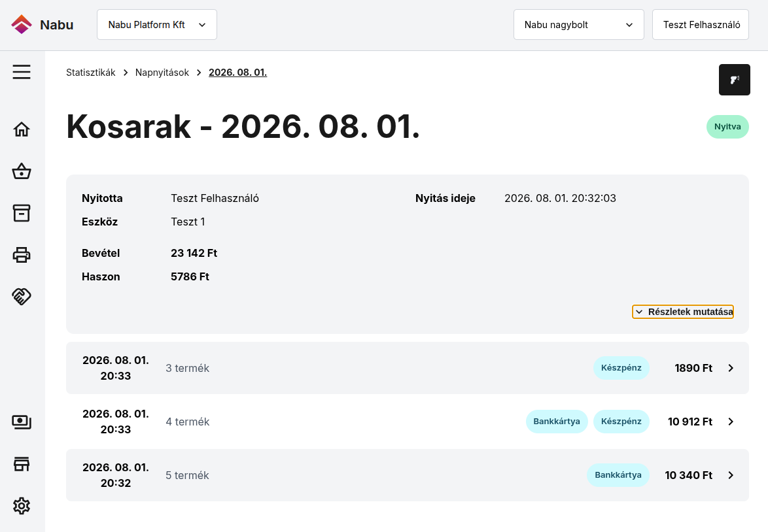Open the 1890 Ft basket chevron
The height and width of the screenshot is (532, 768).
pos(731,368)
